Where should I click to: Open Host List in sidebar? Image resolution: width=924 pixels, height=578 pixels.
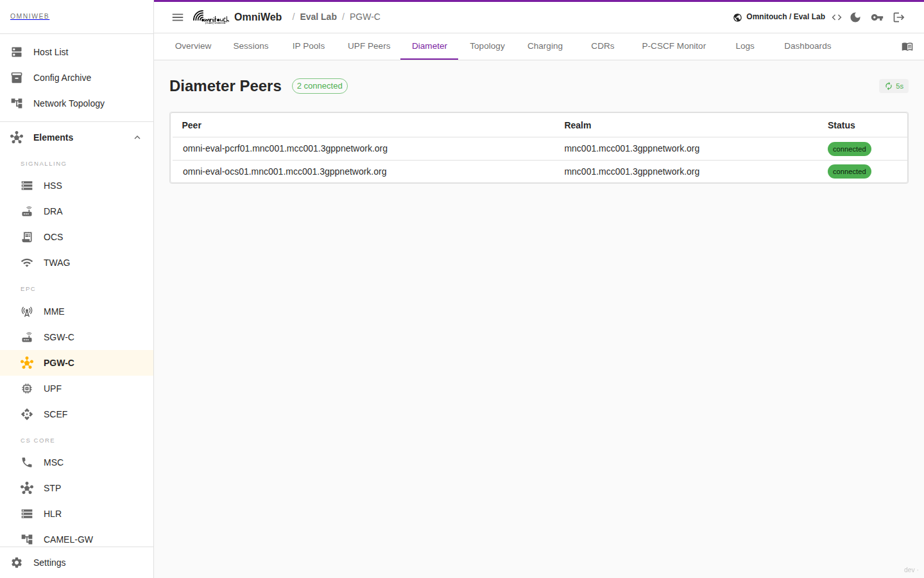[x=77, y=52]
